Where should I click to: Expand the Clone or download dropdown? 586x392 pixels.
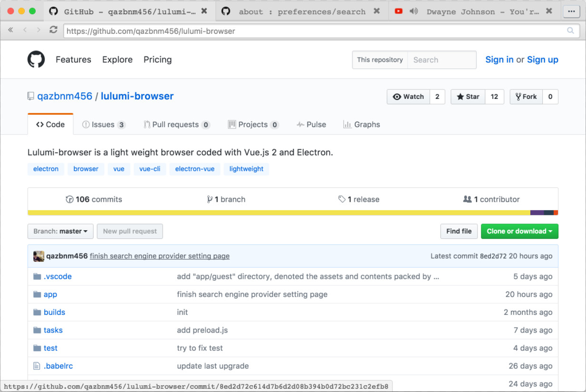click(519, 231)
